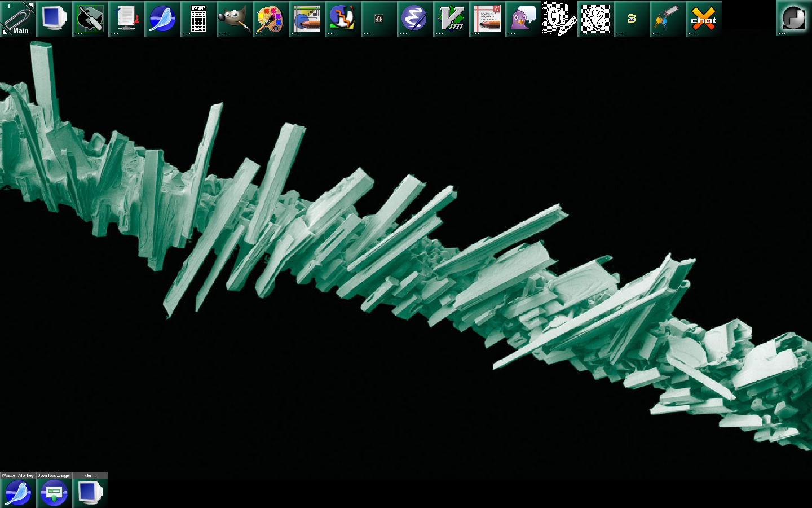
Task: Open the Window Maker preferences screwdriver icon
Action: (x=90, y=19)
